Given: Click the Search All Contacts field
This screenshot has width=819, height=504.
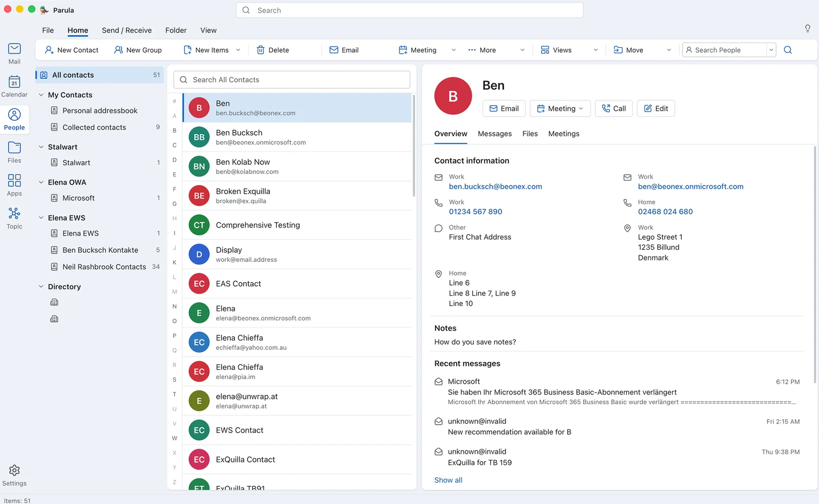Looking at the screenshot, I should pos(292,80).
